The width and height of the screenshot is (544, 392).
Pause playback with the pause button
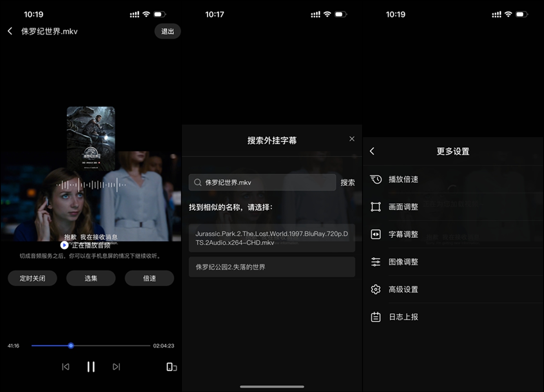point(91,367)
